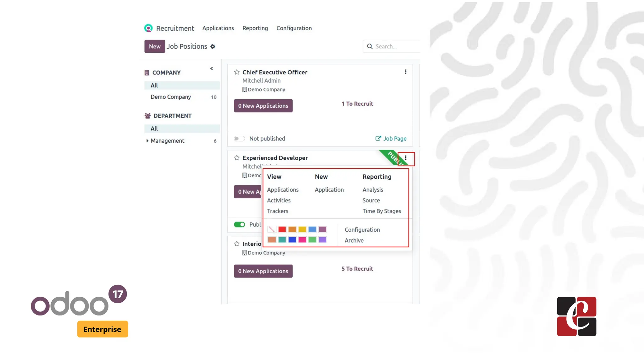
Task: Select Time By Stages report entry
Action: point(381,211)
